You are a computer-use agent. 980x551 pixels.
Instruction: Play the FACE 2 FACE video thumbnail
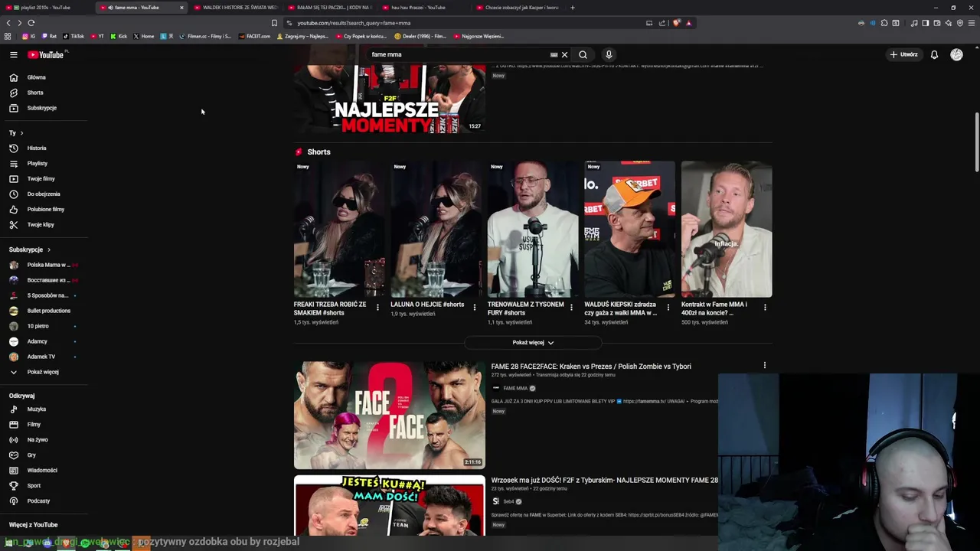pos(389,415)
